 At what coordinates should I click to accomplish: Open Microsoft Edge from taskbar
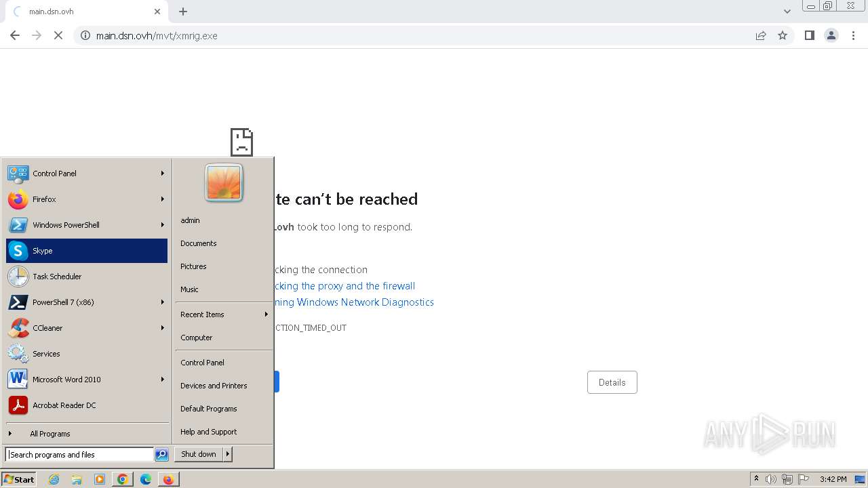point(146,479)
